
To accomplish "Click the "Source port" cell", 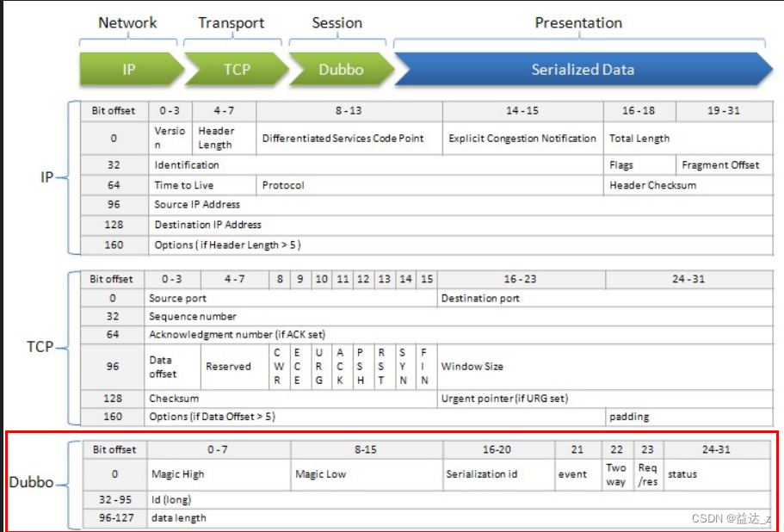I will pyautogui.click(x=291, y=299).
